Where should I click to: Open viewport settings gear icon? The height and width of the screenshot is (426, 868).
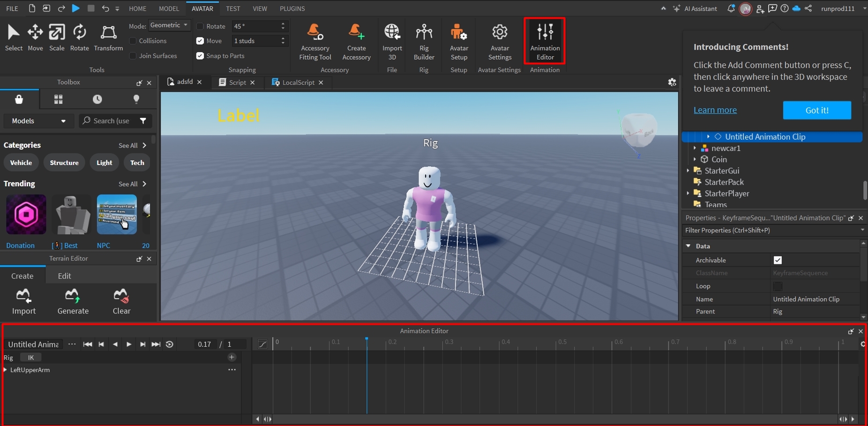click(672, 82)
